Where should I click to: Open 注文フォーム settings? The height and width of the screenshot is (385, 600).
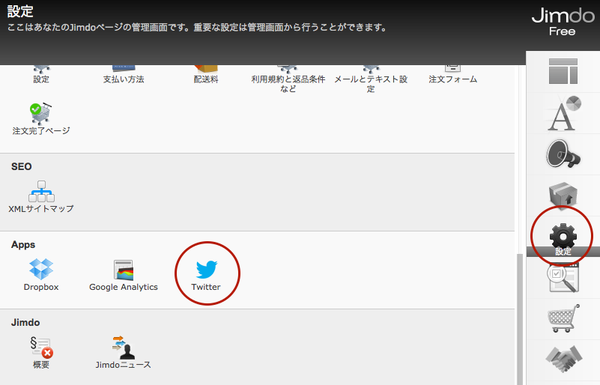(453, 75)
